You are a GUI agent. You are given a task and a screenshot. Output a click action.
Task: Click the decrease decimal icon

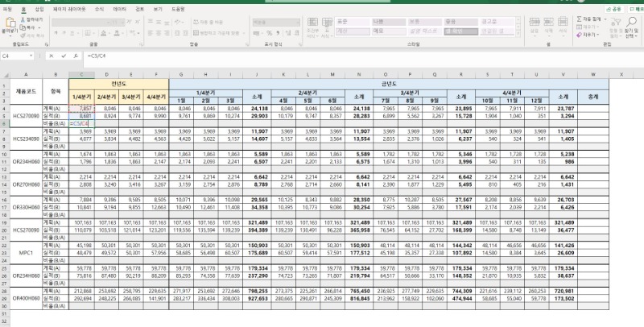tap(296, 33)
